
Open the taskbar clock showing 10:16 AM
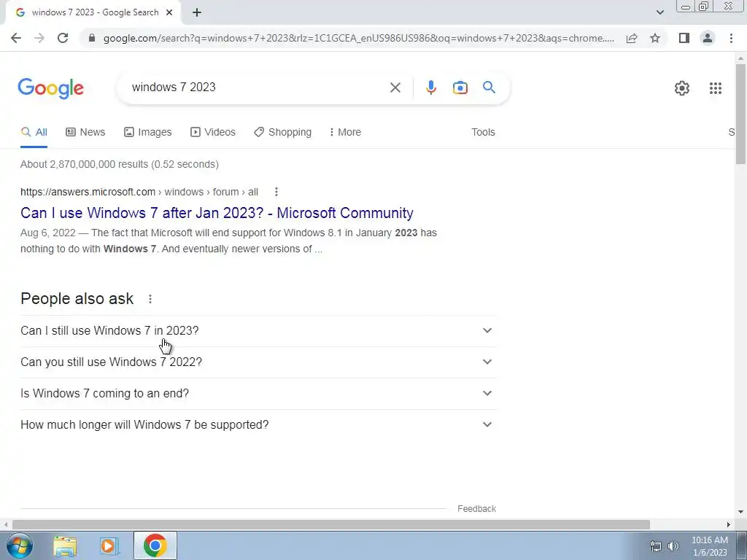pos(709,546)
